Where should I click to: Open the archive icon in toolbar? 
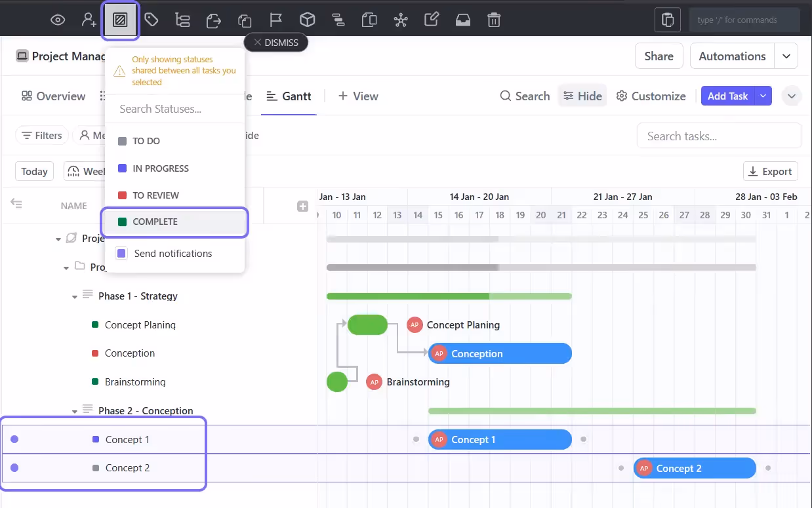click(463, 20)
